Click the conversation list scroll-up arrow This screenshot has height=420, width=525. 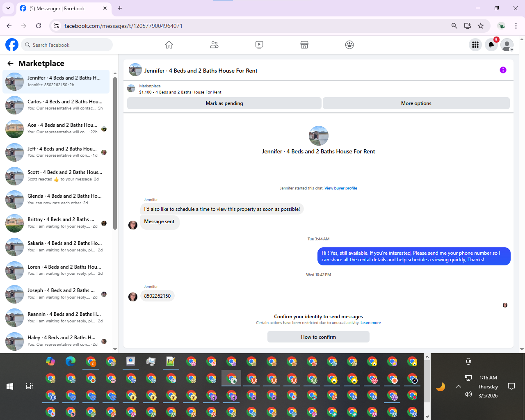coord(115,73)
